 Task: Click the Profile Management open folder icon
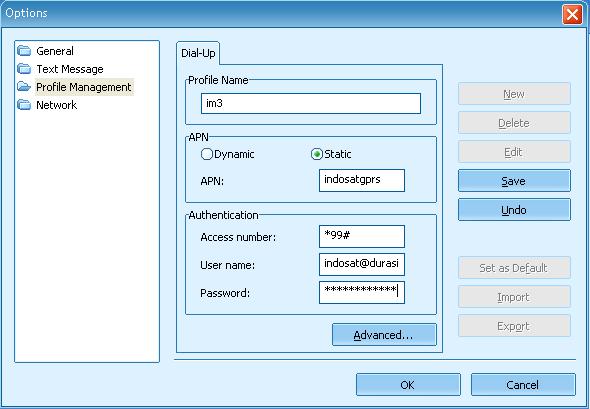[24, 87]
